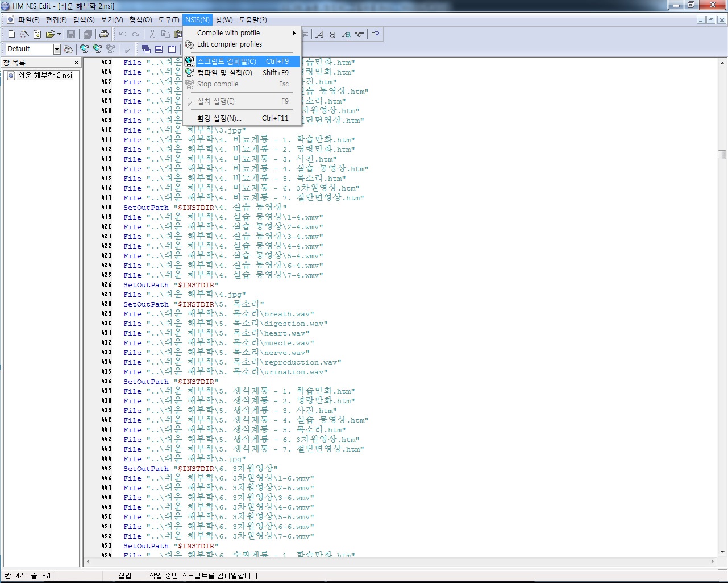Screen dimensions: 728x583
Task: Click the Print icon
Action: [103, 34]
